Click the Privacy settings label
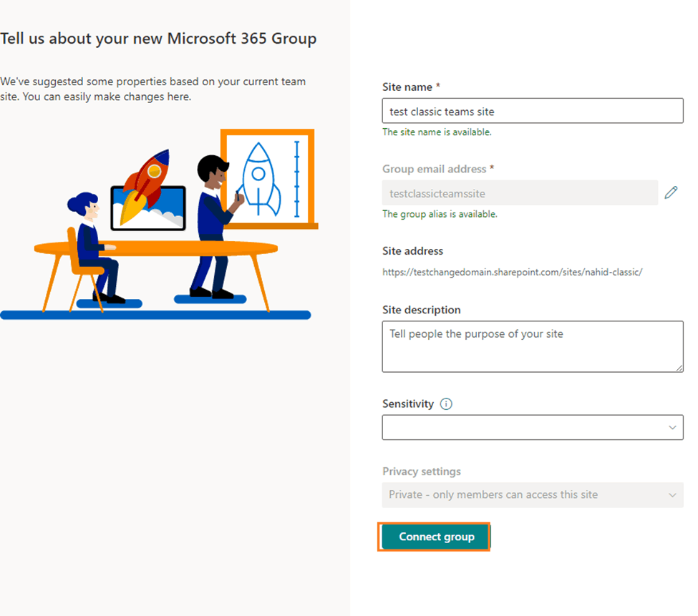The height and width of the screenshot is (616, 698). (x=422, y=471)
